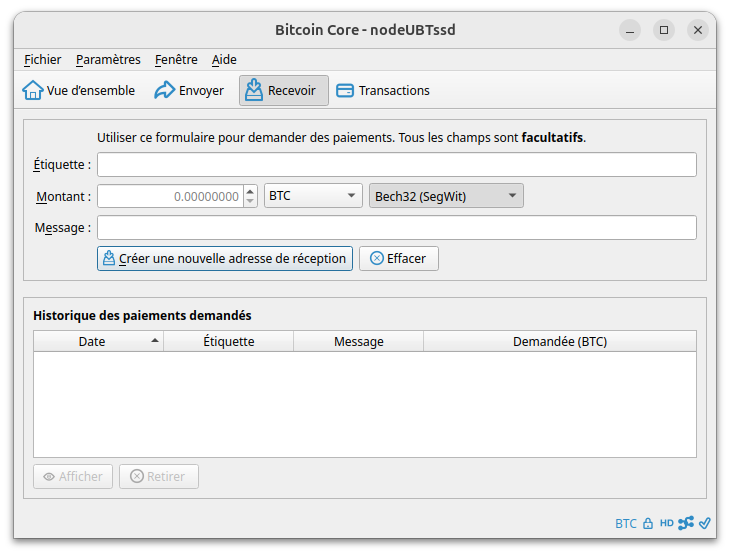Open the Transactions view
This screenshot has height=555, width=730.
(x=383, y=90)
